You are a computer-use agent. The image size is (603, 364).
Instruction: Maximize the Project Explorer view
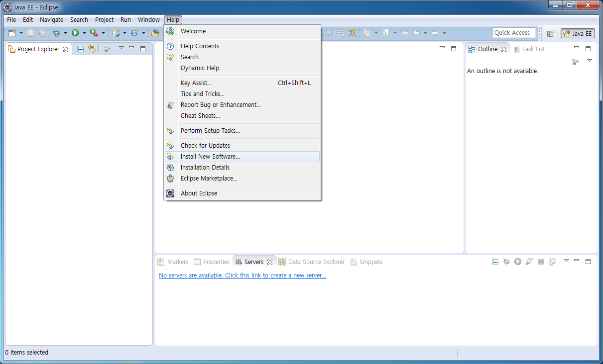click(143, 48)
